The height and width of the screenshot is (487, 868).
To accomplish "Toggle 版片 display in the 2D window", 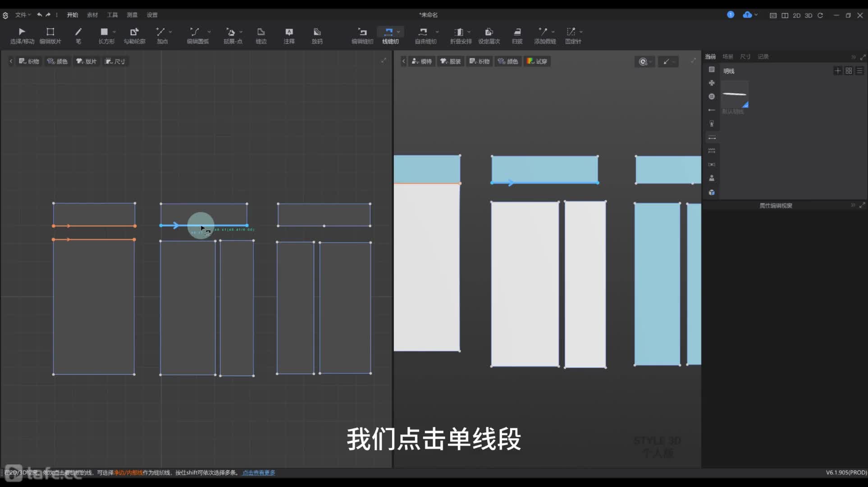I will tap(87, 61).
